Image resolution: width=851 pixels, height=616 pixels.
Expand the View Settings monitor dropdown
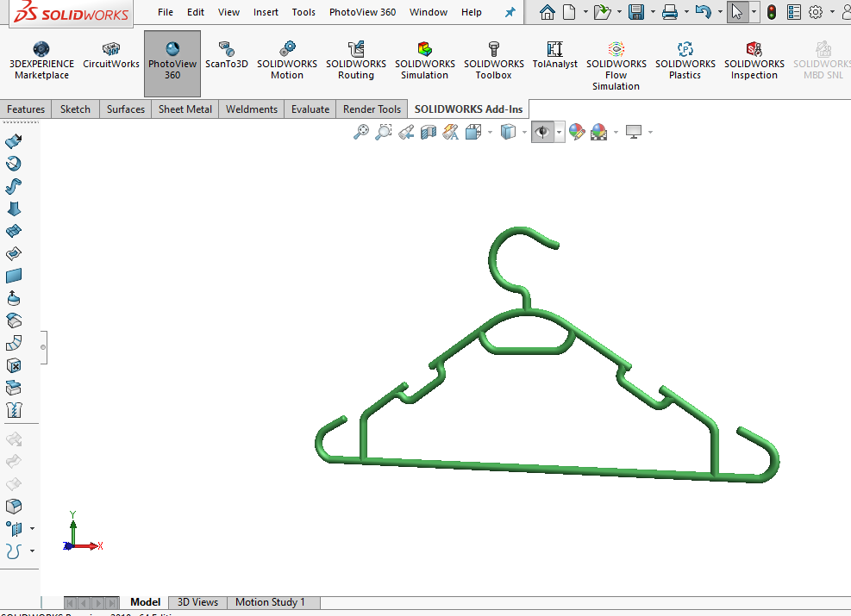pyautogui.click(x=650, y=132)
